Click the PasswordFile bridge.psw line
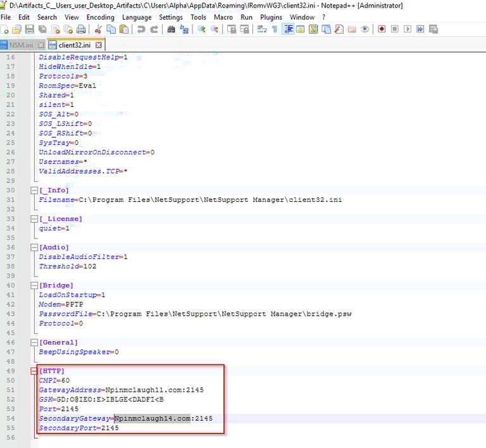Image resolution: width=486 pixels, height=448 pixels. point(195,314)
